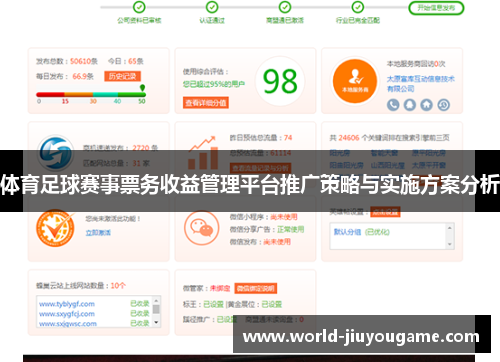This screenshot has height=362, width=500.
Task: Click 已收录 status beside www.tybiygf.com
Action: 140,304
